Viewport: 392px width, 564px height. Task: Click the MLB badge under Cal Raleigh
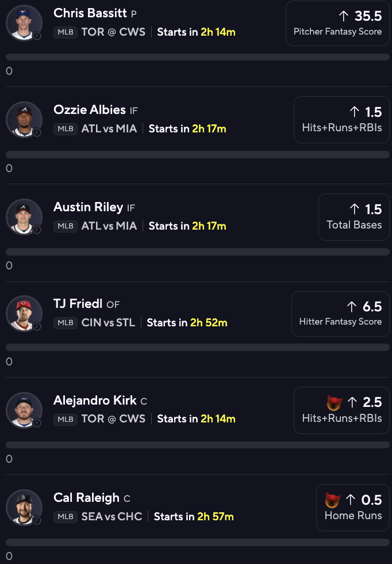(65, 517)
